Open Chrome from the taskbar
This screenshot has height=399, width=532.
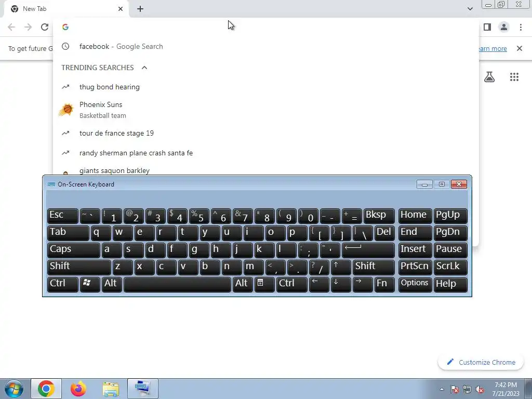coord(46,389)
